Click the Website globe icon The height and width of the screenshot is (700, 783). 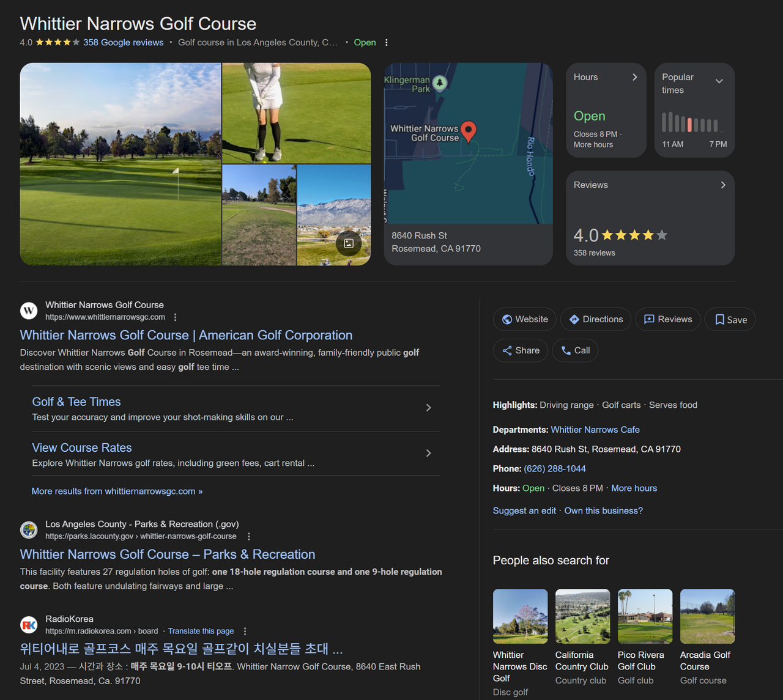click(507, 320)
